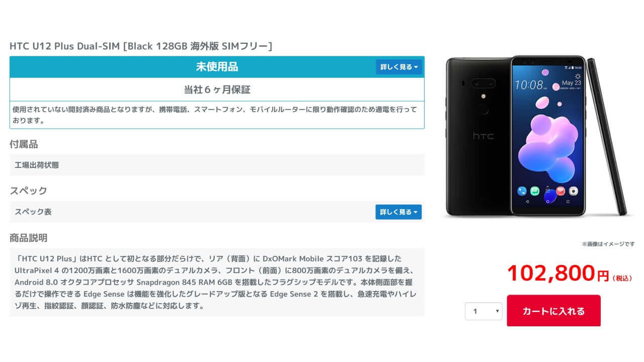The width and height of the screenshot is (644, 362).
Task: Click the HTC U12 Plus Dual-SIM title
Action: point(141,46)
